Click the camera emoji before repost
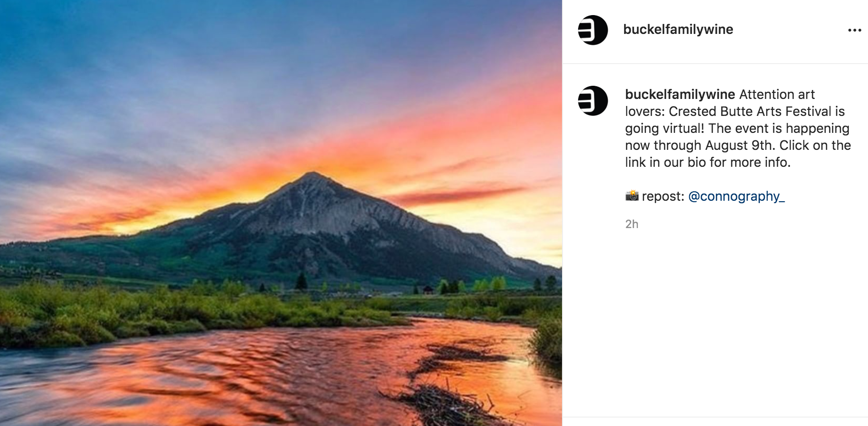Screen dimensions: 868x426 pos(632,196)
